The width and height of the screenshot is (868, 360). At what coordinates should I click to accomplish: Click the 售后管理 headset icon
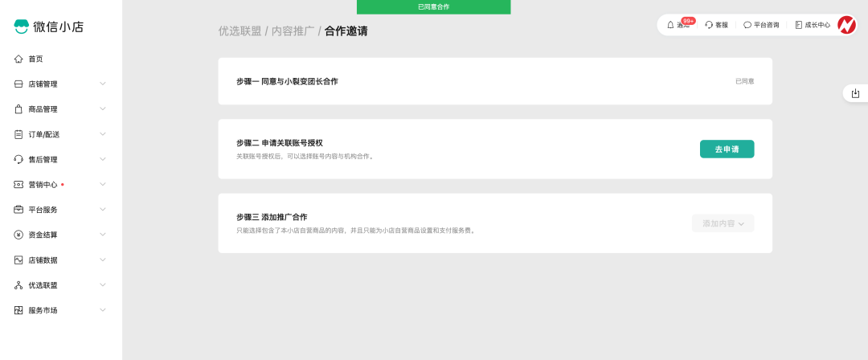point(18,159)
